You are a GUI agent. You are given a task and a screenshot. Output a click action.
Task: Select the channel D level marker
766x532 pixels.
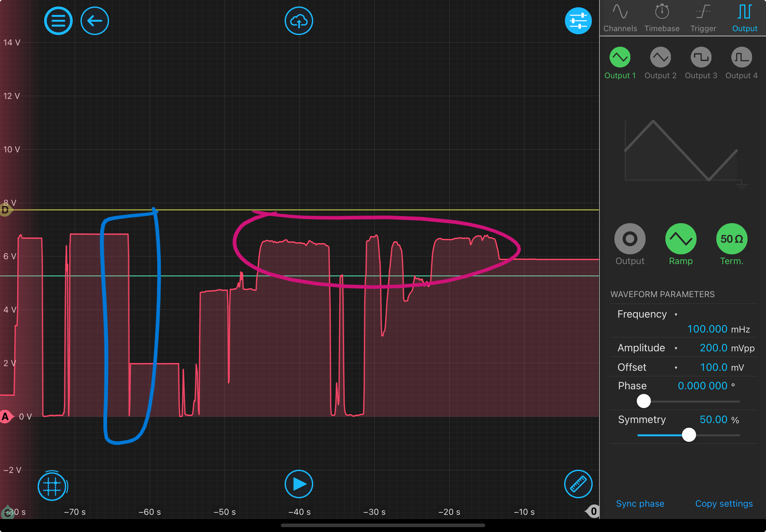tap(5, 210)
